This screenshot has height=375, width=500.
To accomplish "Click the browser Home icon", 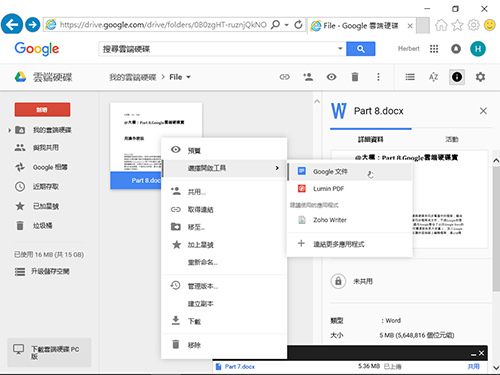I will coord(441,25).
